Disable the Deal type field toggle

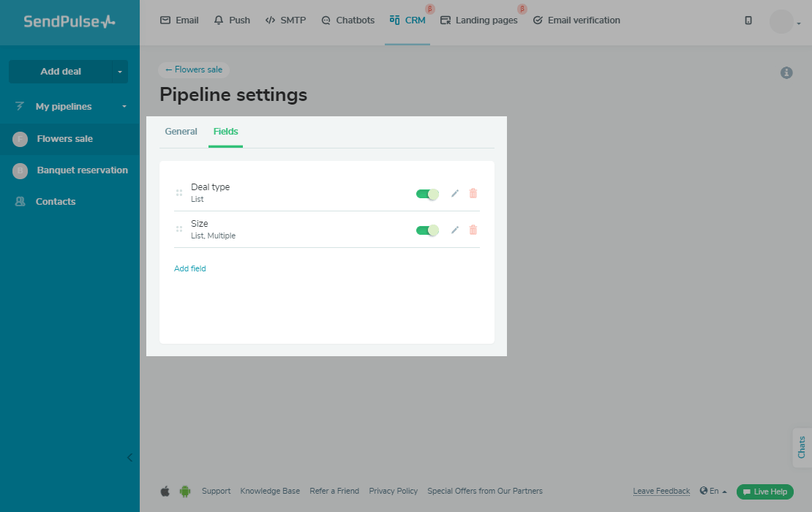427,194
